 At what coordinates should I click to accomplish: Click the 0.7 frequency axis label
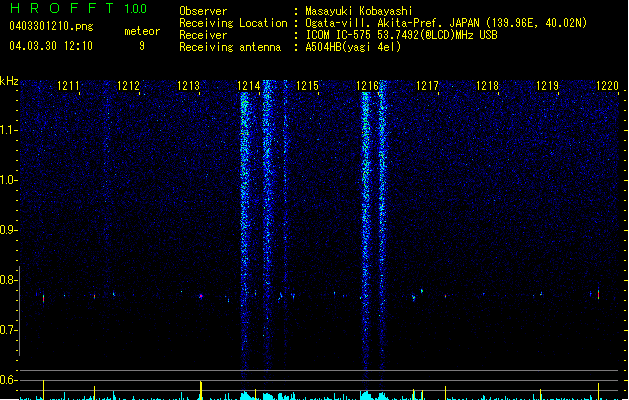pos(8,330)
